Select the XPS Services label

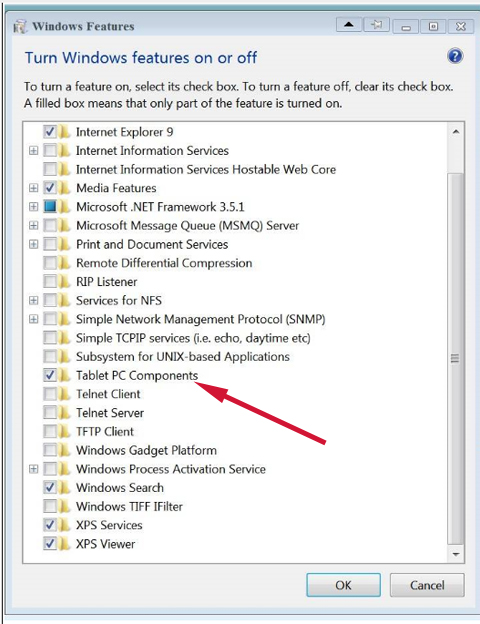pyautogui.click(x=109, y=525)
